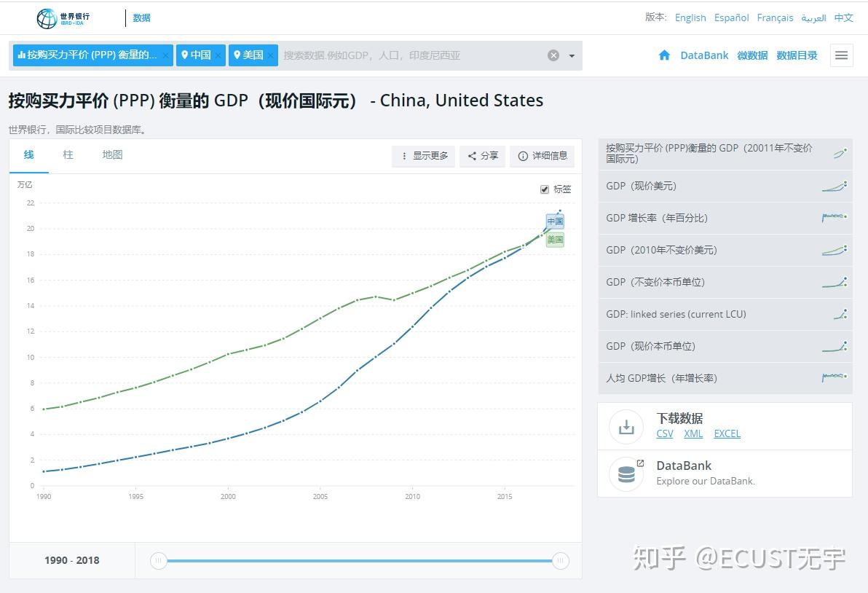Click the right year range slider handle
868x593 pixels.
point(560,561)
